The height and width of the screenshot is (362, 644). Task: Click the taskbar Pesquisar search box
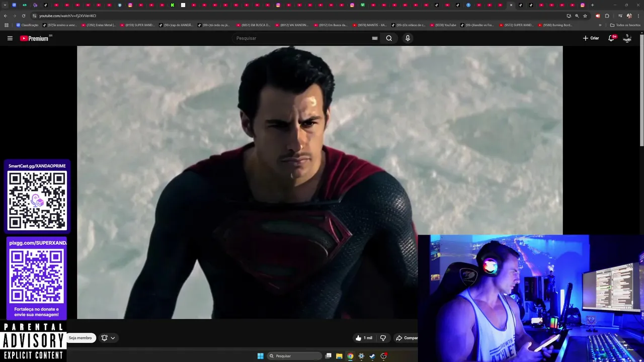[294, 356]
